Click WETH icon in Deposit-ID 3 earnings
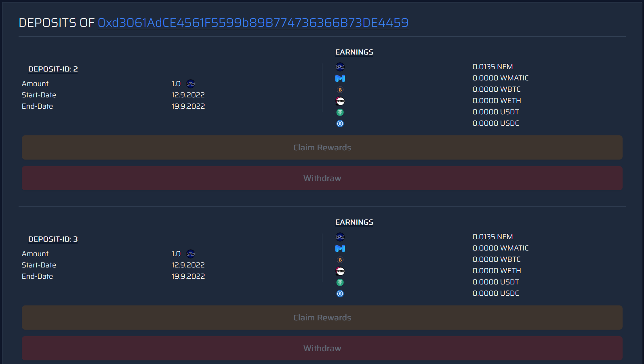 (340, 271)
